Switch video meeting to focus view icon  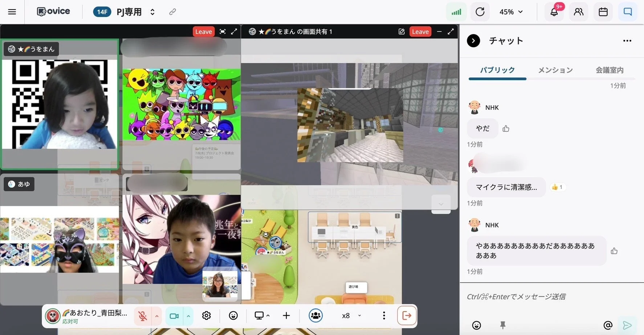click(223, 32)
